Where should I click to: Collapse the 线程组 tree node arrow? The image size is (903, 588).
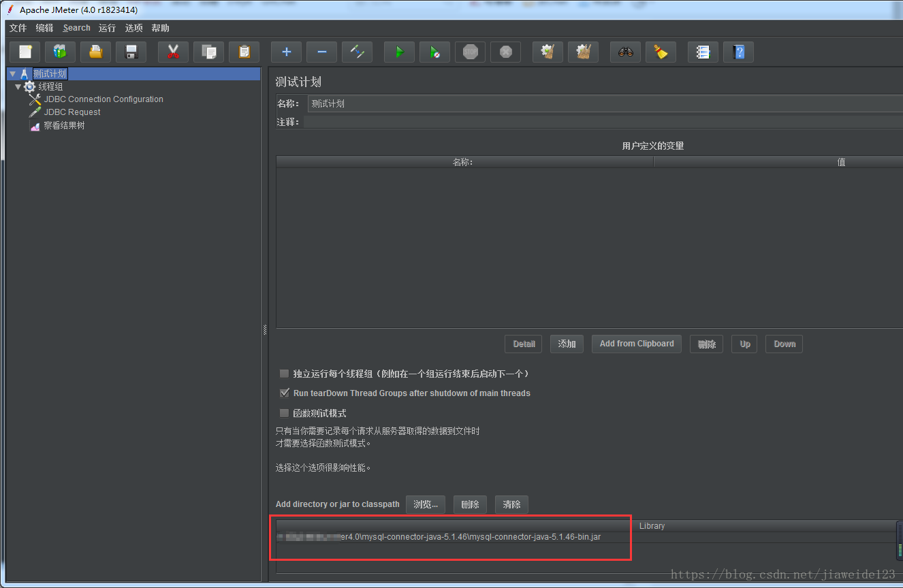pyautogui.click(x=18, y=86)
